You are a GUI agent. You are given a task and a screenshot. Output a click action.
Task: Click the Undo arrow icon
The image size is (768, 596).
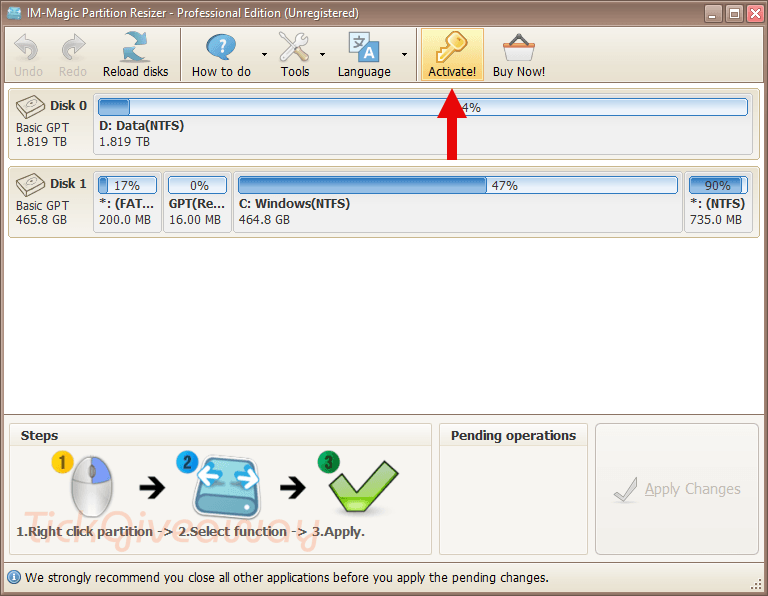pos(26,48)
